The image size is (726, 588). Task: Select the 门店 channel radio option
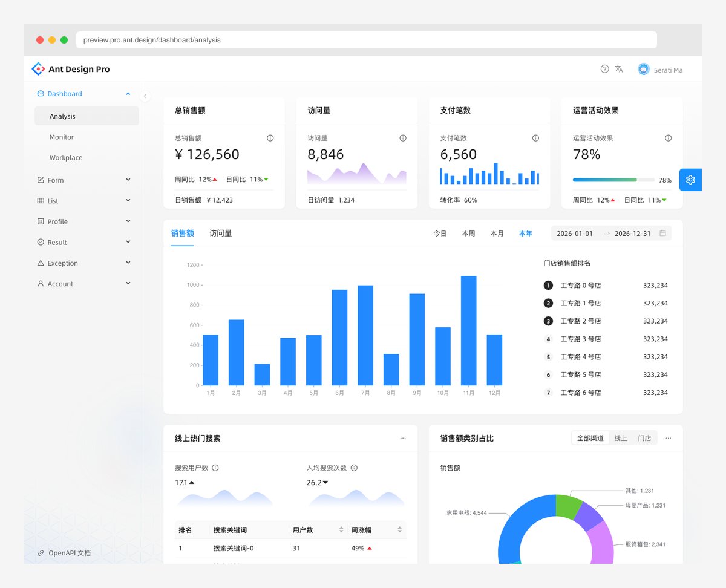(x=644, y=437)
